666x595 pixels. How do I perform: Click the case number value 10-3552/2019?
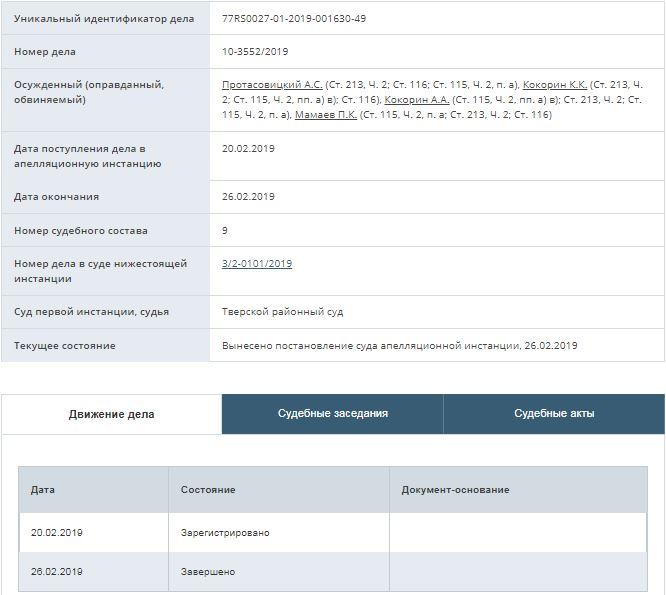(257, 52)
